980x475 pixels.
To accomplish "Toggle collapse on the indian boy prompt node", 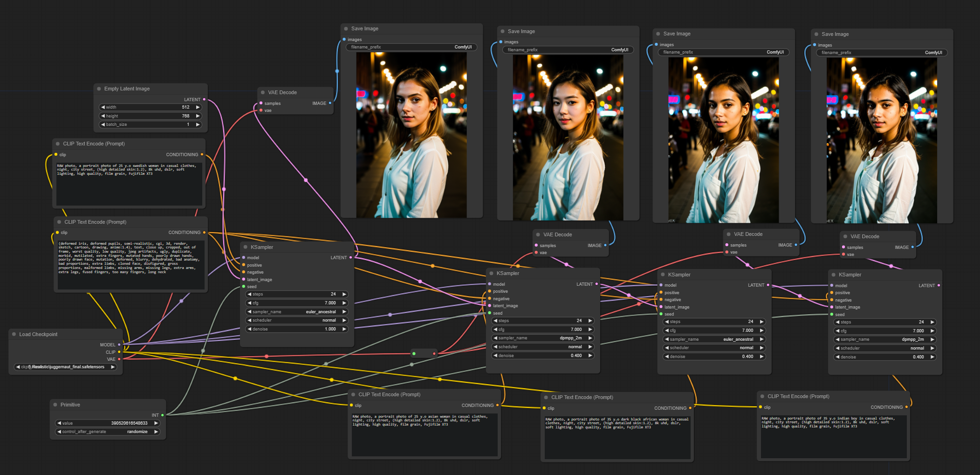I will pyautogui.click(x=761, y=396).
